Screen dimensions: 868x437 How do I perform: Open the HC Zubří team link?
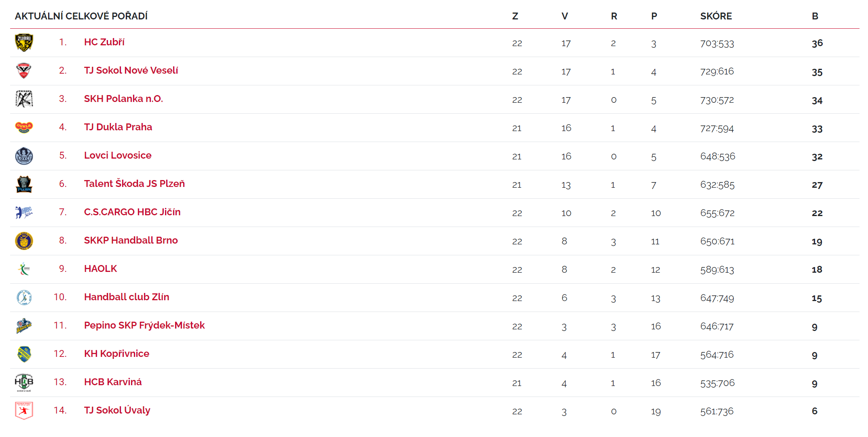[x=104, y=42]
